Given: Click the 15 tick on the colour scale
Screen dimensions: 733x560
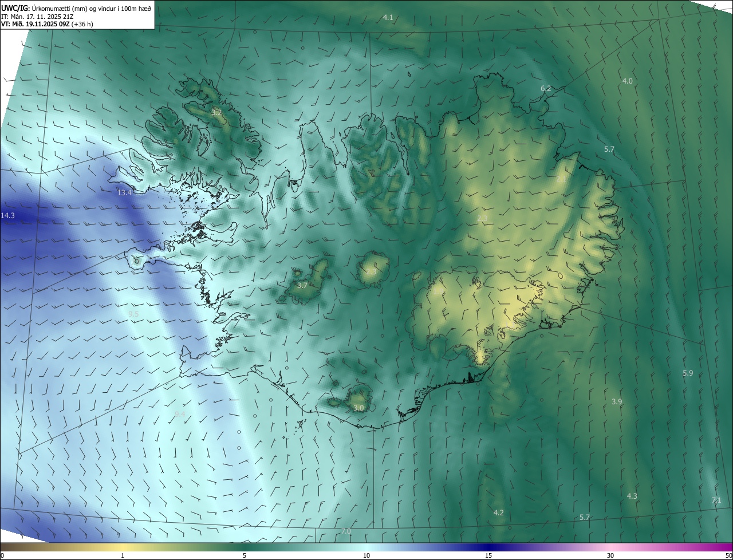Looking at the screenshot, I should [488, 556].
